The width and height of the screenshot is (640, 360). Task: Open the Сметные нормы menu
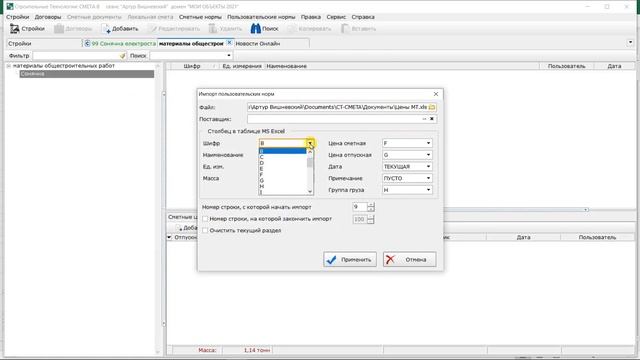pos(200,17)
